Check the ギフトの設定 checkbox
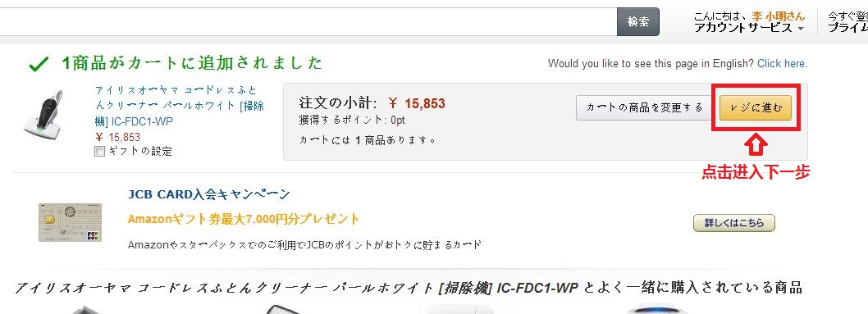 [99, 152]
